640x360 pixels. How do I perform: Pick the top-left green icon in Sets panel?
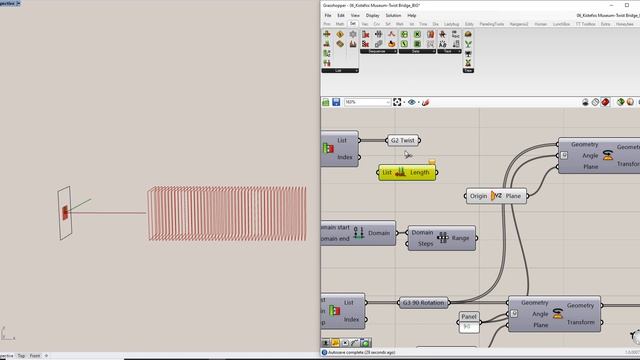404,34
